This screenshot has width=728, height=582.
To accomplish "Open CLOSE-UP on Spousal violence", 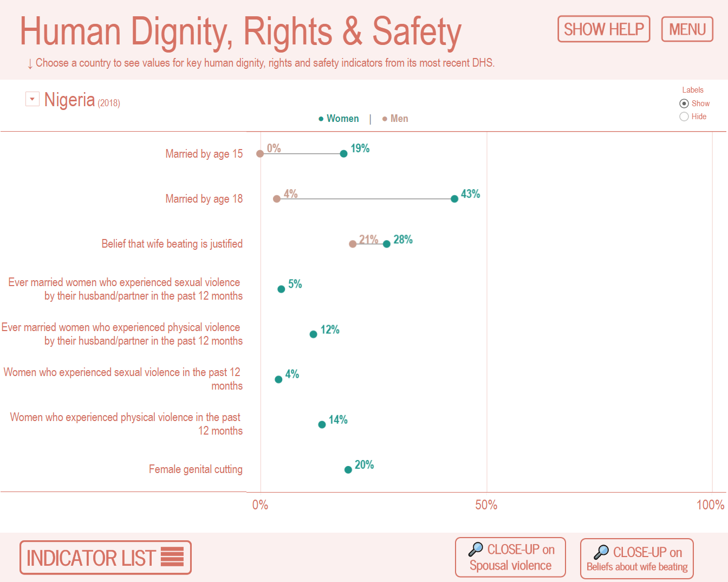I will click(510, 557).
